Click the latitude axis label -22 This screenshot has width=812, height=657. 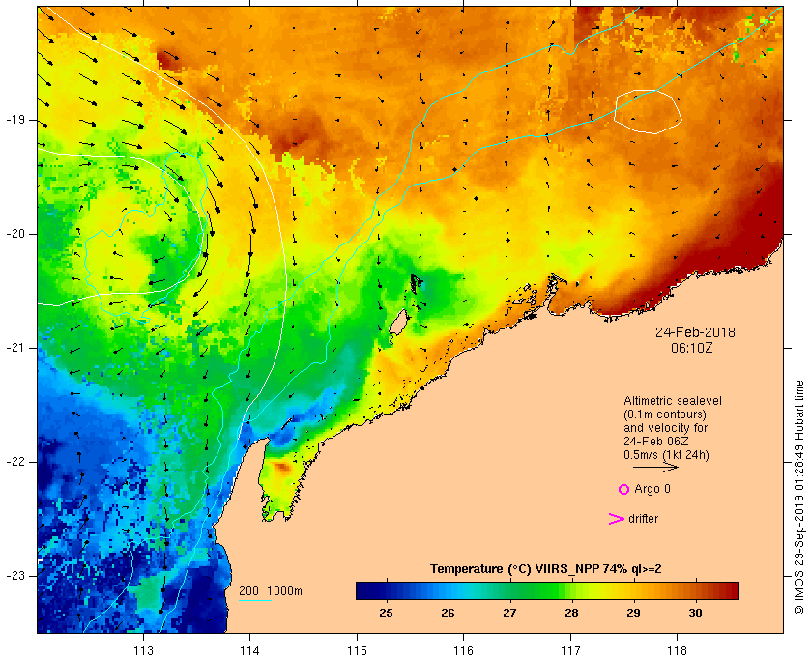[x=15, y=462]
